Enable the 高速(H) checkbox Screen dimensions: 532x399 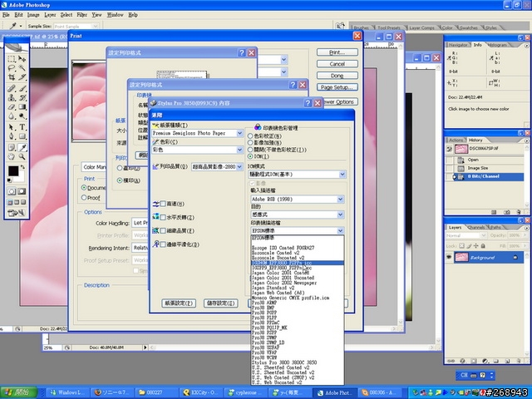tap(163, 204)
